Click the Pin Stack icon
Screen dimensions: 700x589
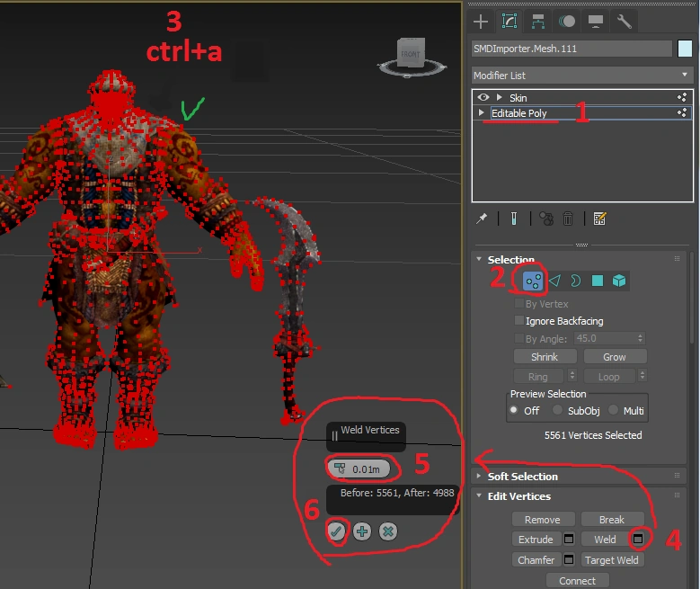pyautogui.click(x=482, y=219)
